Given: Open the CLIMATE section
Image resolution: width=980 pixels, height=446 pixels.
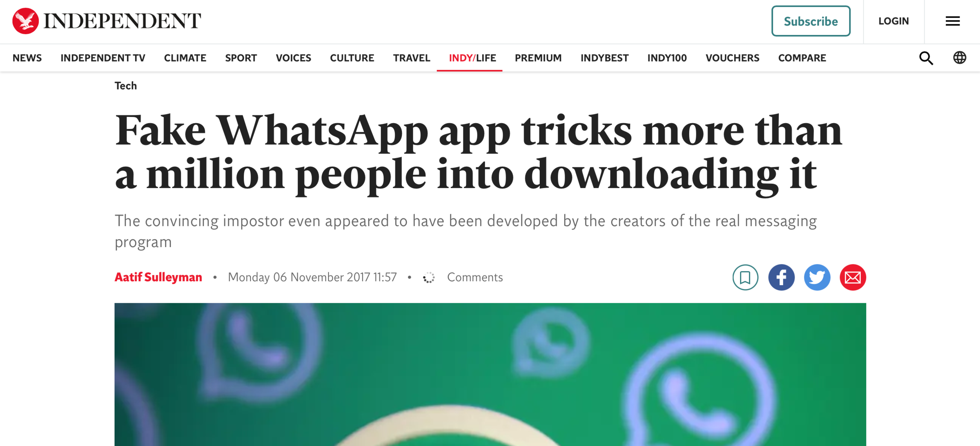Looking at the screenshot, I should pyautogui.click(x=185, y=58).
